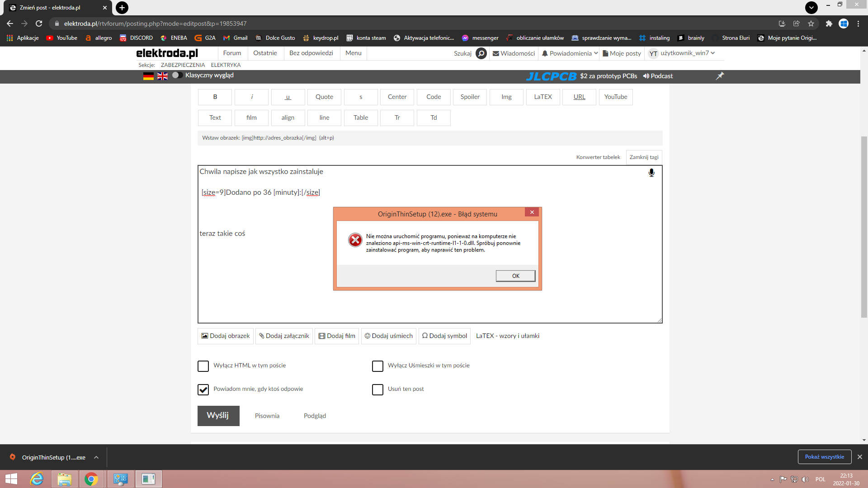Open the YouTube bookmark
This screenshot has height=488, width=868.
coord(62,38)
